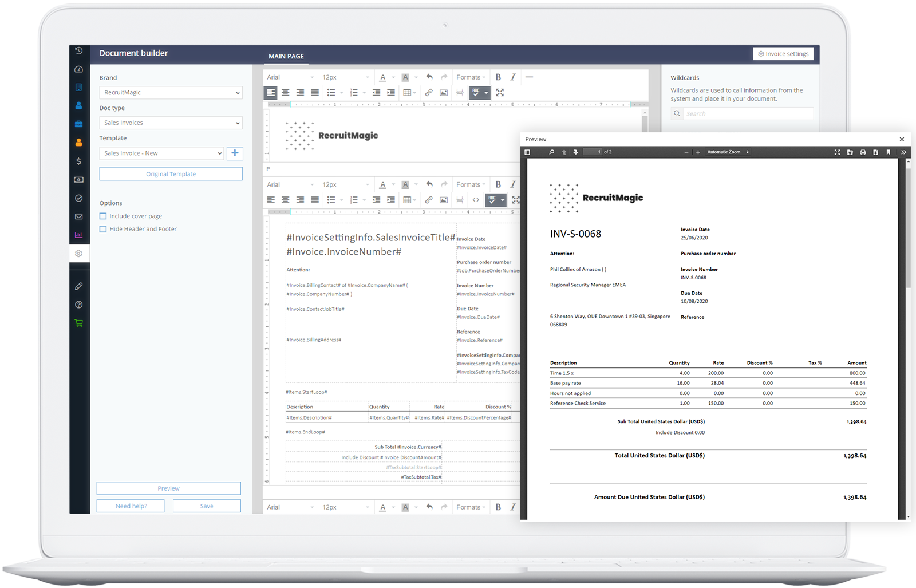The image size is (916, 588).
Task: Close the Preview window
Action: pos(902,139)
